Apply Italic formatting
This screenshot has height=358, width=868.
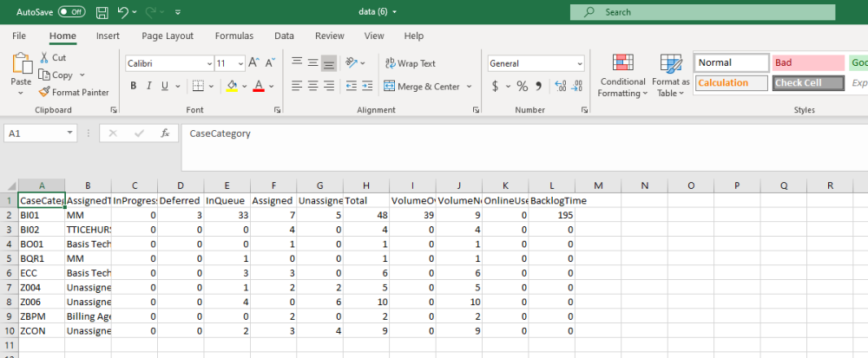point(148,86)
